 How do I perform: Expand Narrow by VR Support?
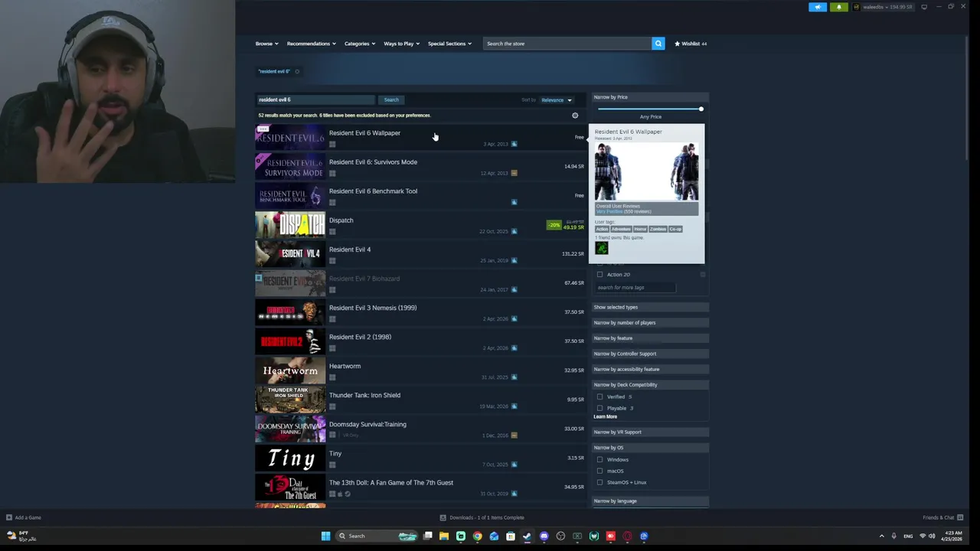coord(649,432)
